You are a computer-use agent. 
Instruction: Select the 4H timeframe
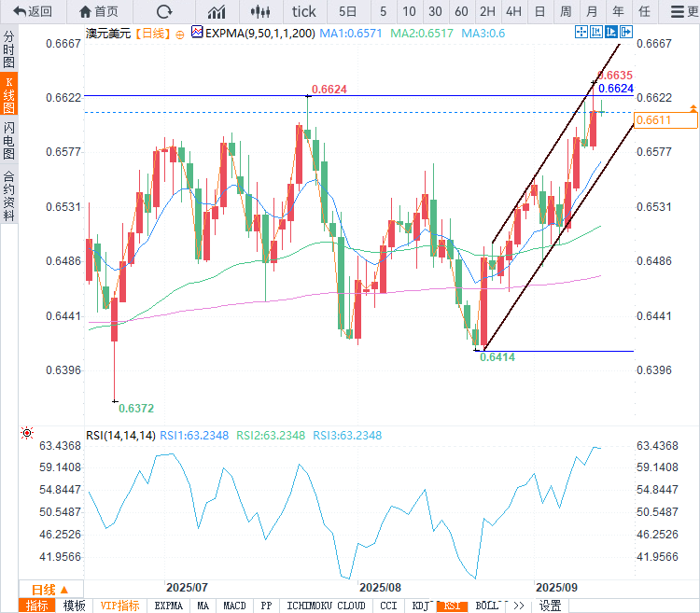pos(514,11)
